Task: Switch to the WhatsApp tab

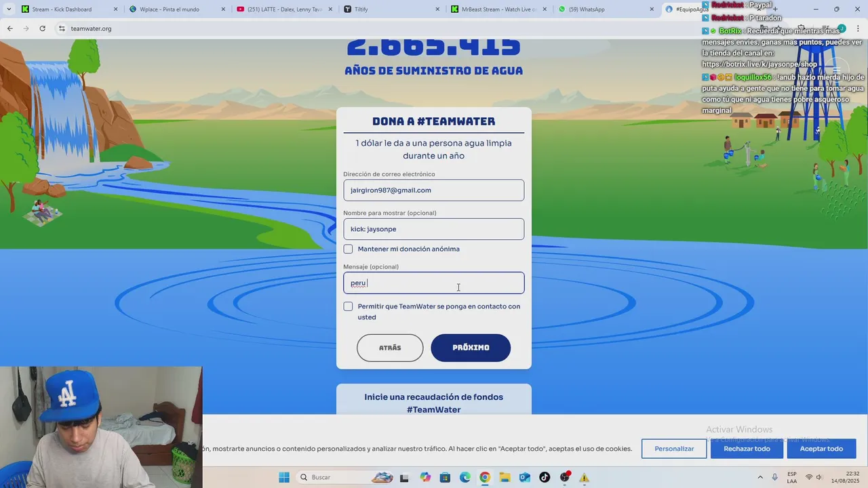Action: 607,9
